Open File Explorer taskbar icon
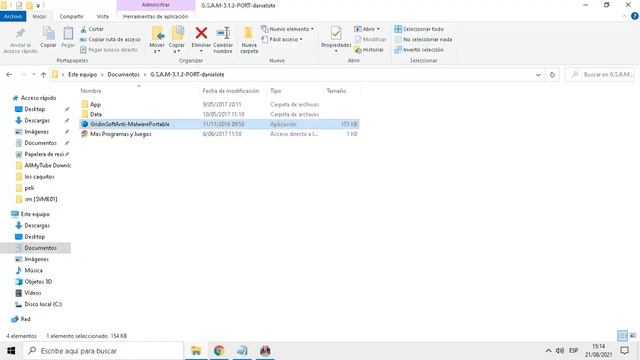The image size is (640, 360). tap(196, 350)
